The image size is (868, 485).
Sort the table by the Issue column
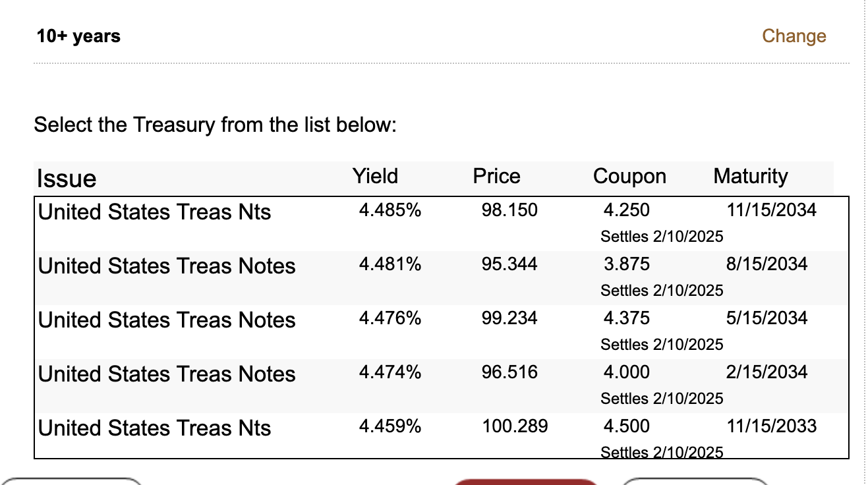66,178
